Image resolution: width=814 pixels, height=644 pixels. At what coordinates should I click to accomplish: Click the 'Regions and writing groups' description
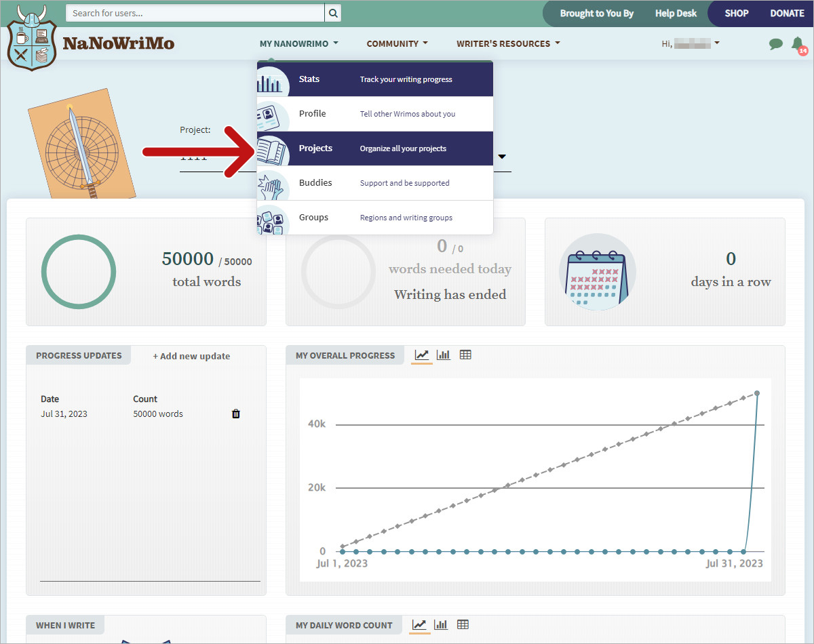click(406, 218)
